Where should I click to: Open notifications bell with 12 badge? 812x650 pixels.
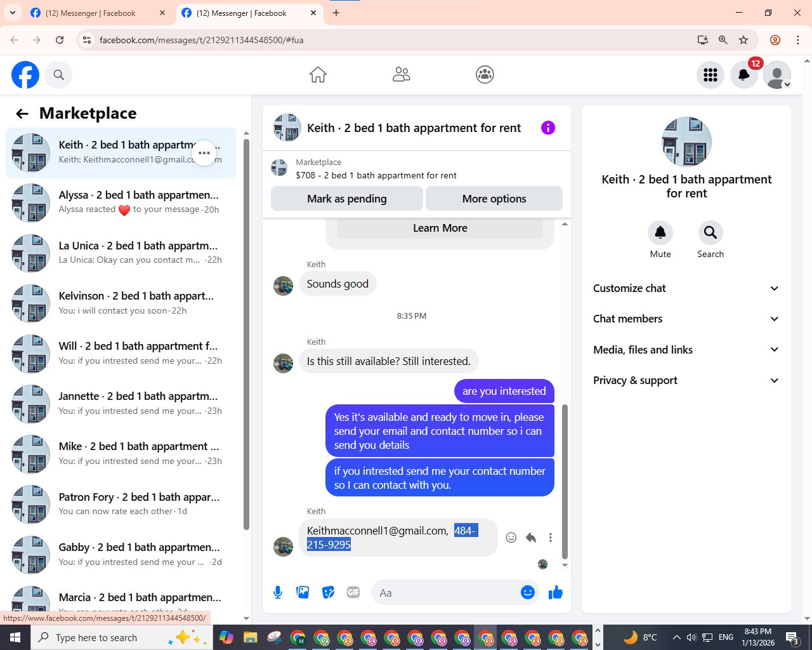coord(744,75)
